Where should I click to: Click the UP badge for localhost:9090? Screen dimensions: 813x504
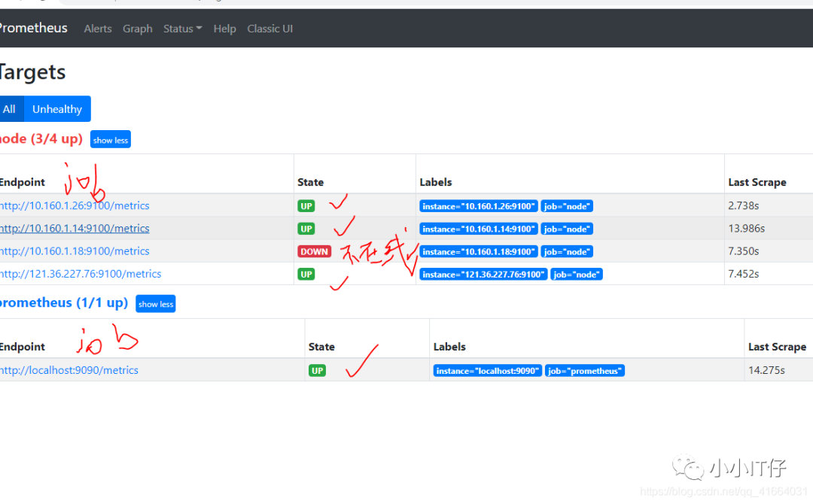(318, 371)
